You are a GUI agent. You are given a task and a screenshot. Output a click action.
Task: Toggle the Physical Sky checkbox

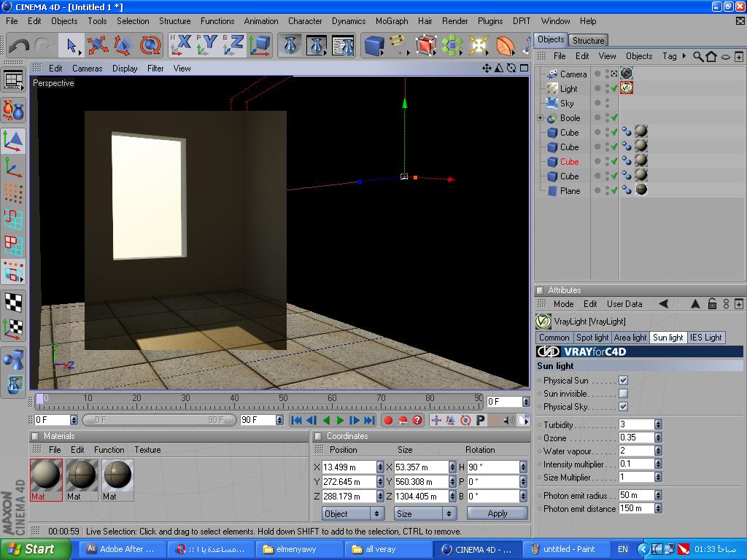coord(623,407)
